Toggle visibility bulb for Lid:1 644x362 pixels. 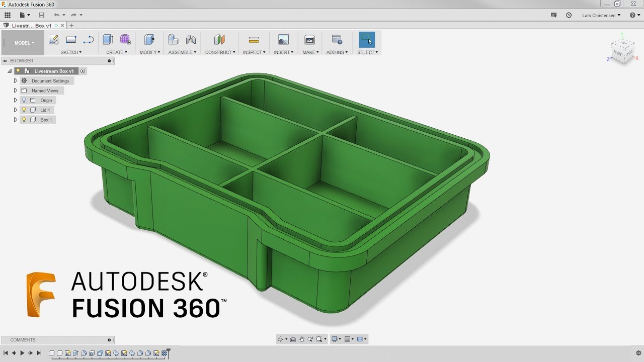click(x=24, y=110)
